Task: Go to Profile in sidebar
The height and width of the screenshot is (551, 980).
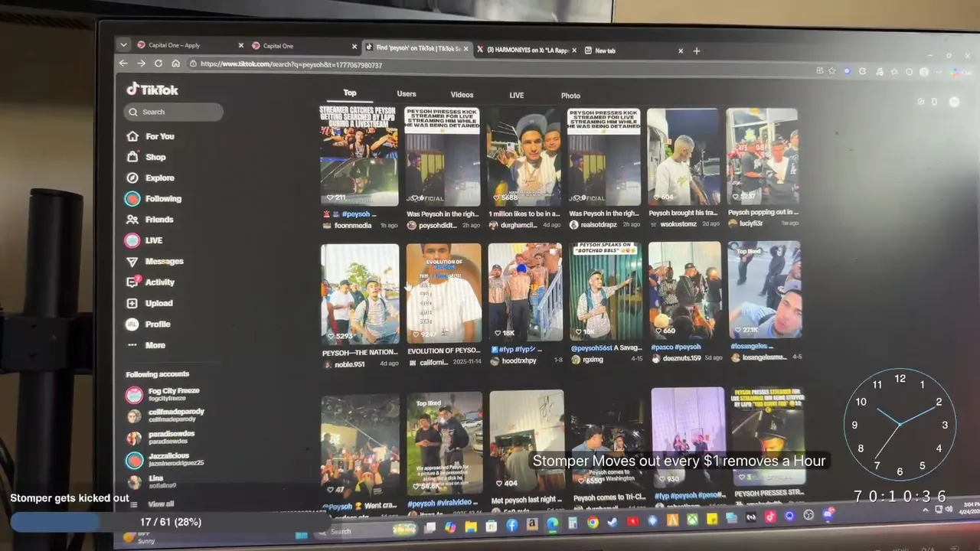Action: (148, 324)
